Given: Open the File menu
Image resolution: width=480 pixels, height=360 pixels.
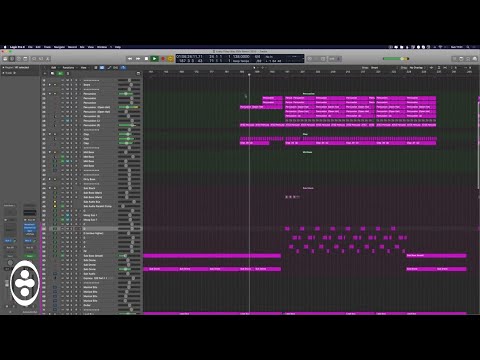Looking at the screenshot, I should click(x=30, y=47).
